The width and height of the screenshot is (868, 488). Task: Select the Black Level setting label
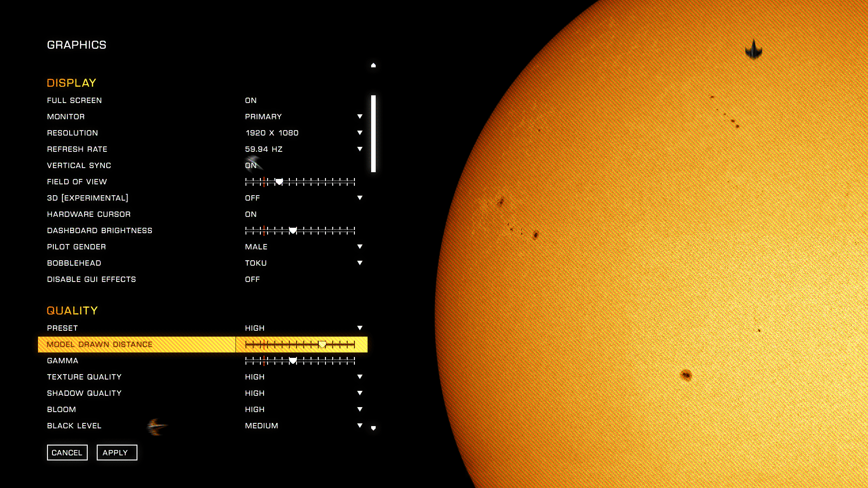74,426
